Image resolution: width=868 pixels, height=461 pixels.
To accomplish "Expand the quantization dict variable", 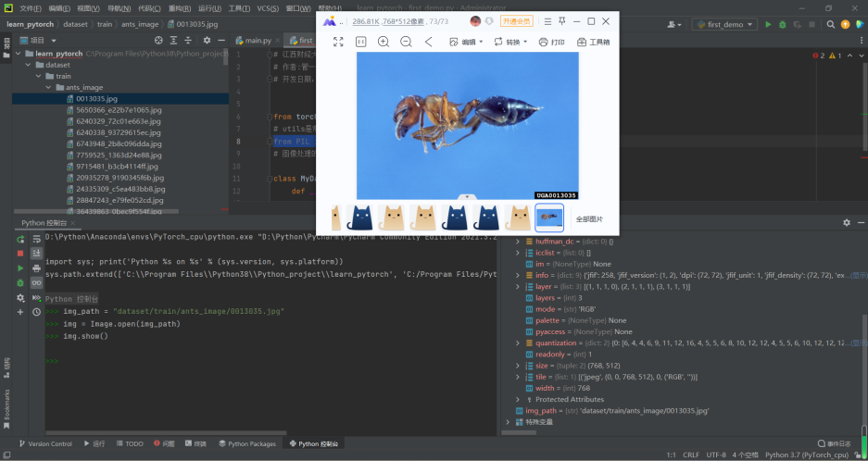I will 518,343.
